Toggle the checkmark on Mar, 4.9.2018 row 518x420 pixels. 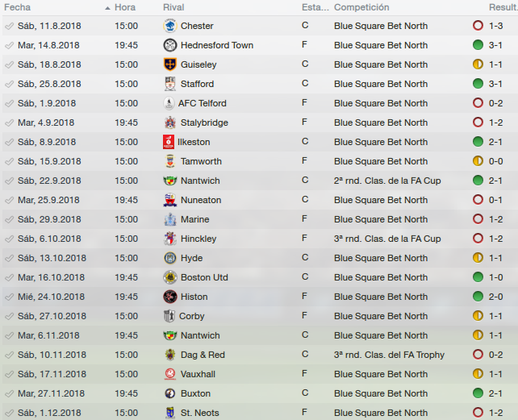pyautogui.click(x=9, y=123)
